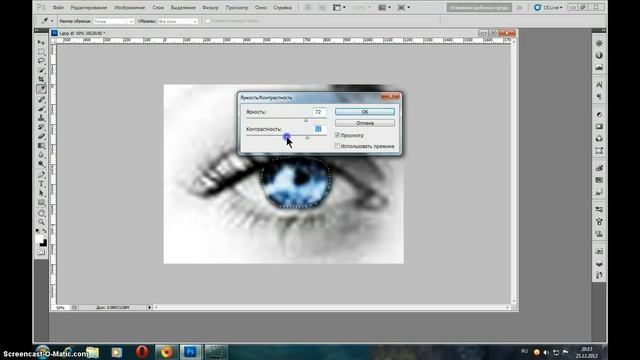This screenshot has height=360, width=640.
Task: Select the Clone Stamp tool
Action: click(x=41, y=118)
